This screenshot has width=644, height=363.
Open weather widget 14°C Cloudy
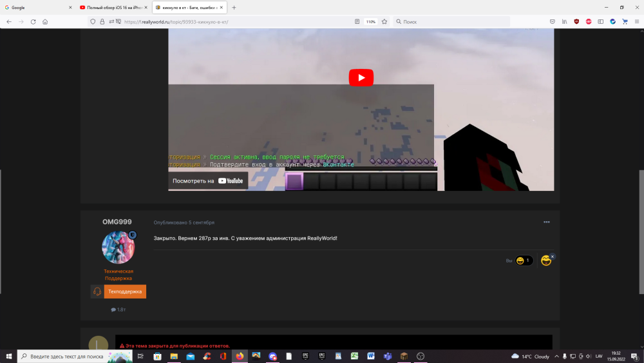pos(530,357)
